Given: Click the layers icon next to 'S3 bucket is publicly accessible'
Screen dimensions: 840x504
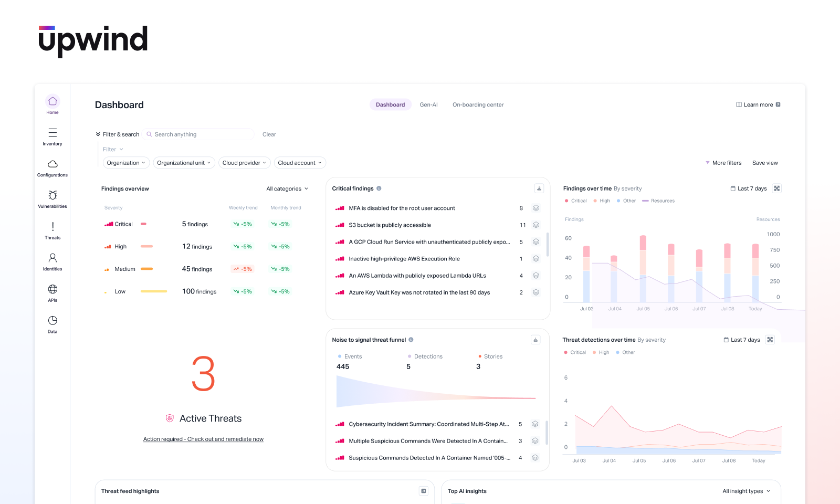Looking at the screenshot, I should pyautogui.click(x=536, y=225).
